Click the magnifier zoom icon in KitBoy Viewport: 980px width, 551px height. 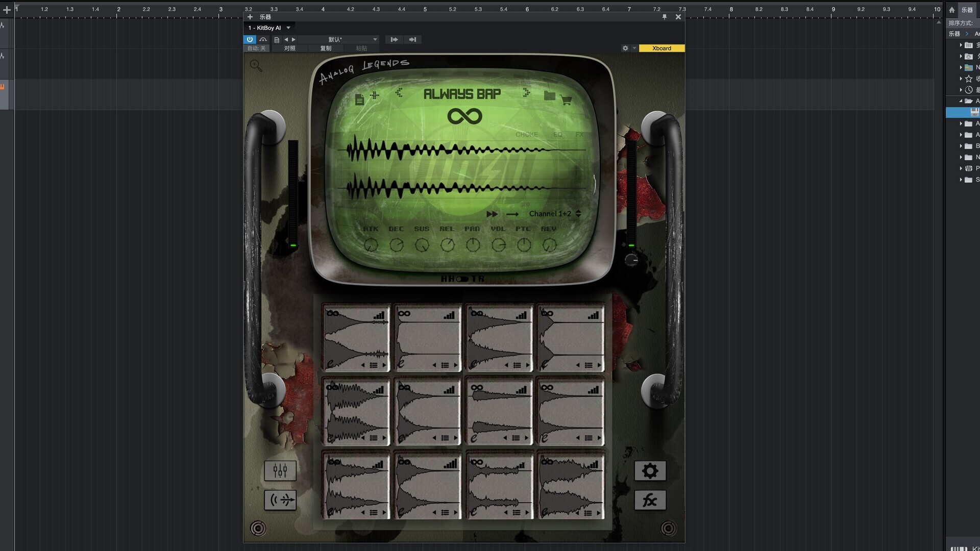(x=256, y=66)
